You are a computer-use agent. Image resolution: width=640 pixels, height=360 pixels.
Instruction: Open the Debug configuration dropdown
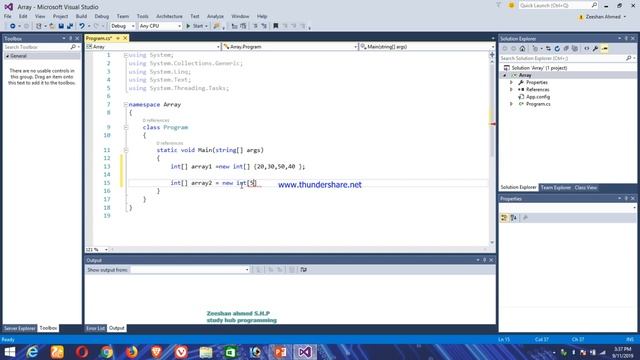pyautogui.click(x=122, y=26)
